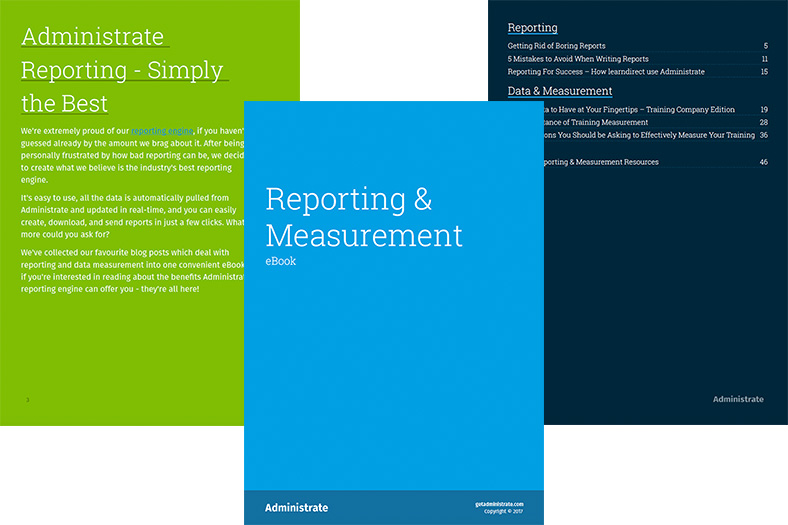Click page number 5 in contents
The image size is (788, 525).
point(765,46)
